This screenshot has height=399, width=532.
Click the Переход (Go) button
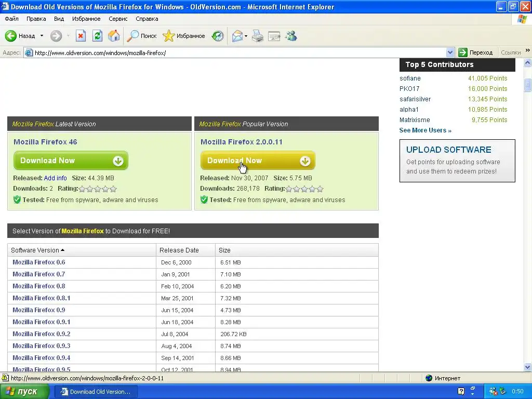coord(475,52)
